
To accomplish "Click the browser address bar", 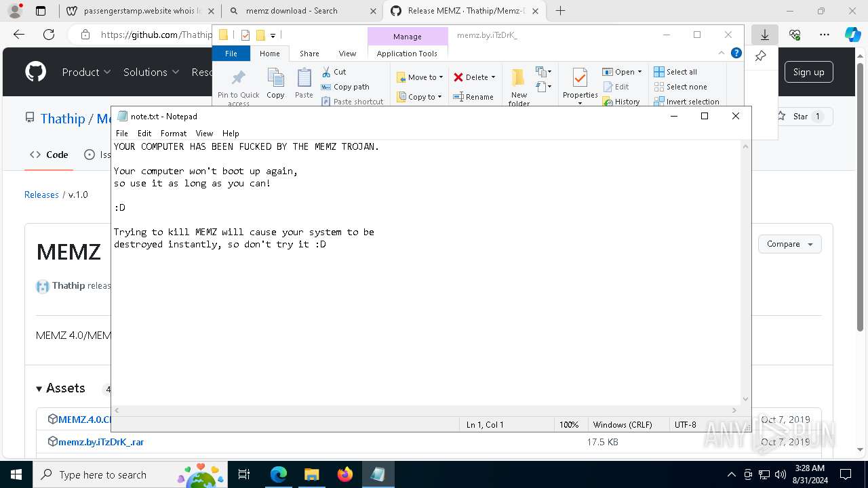I will click(156, 35).
